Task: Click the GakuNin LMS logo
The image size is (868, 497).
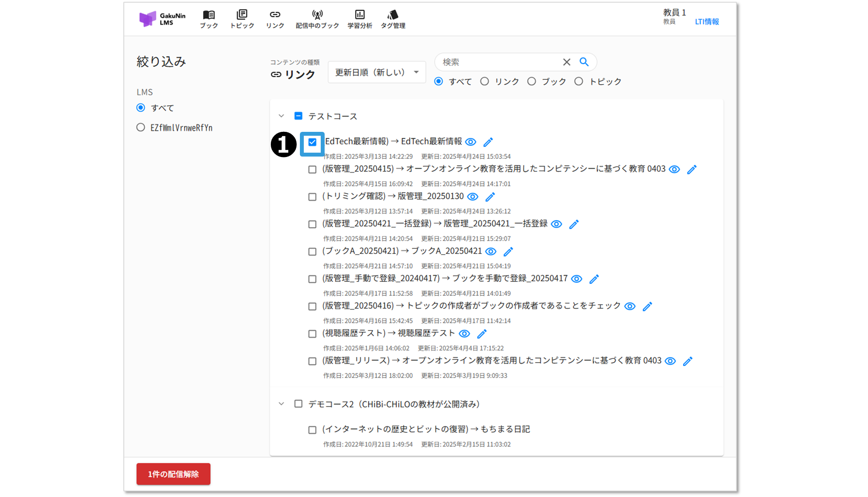Action: 162,19
